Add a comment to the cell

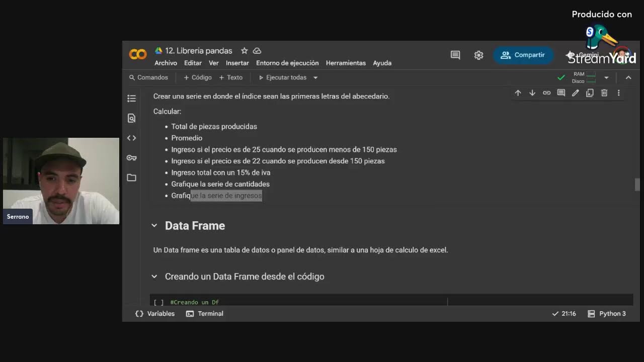point(561,93)
